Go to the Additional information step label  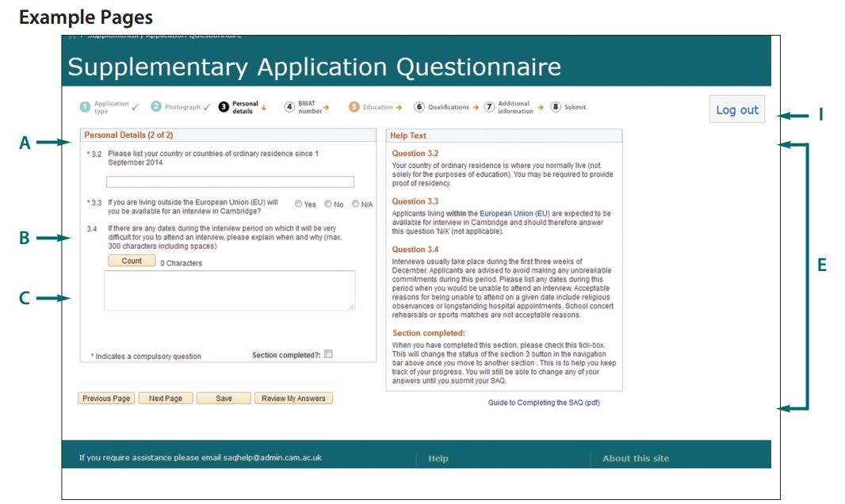click(x=516, y=107)
